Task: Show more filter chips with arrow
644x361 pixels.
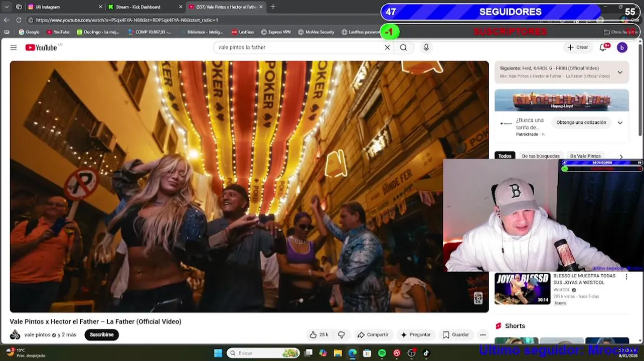Action: (x=621, y=156)
